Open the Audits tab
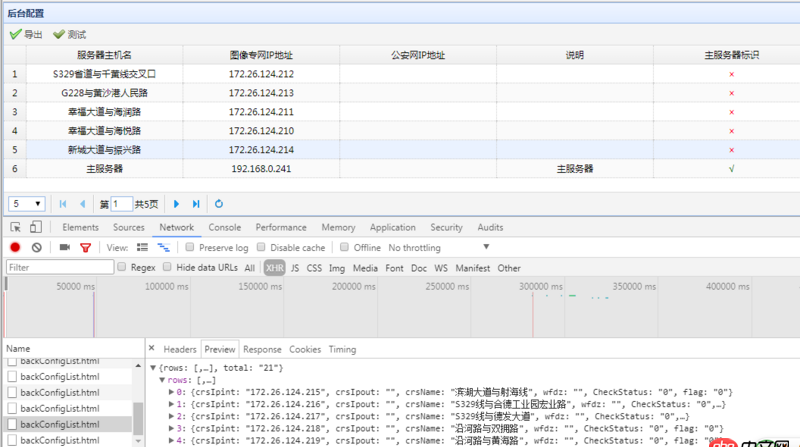800x447 pixels. (x=490, y=227)
